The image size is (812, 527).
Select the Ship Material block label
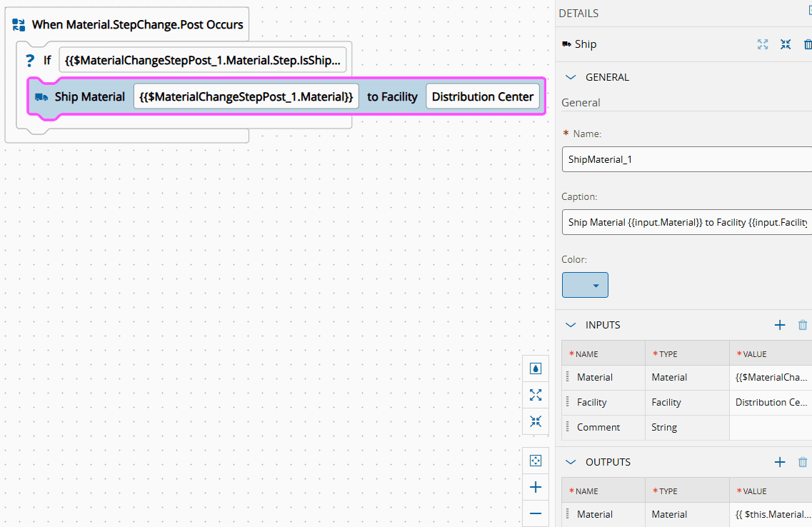[89, 97]
